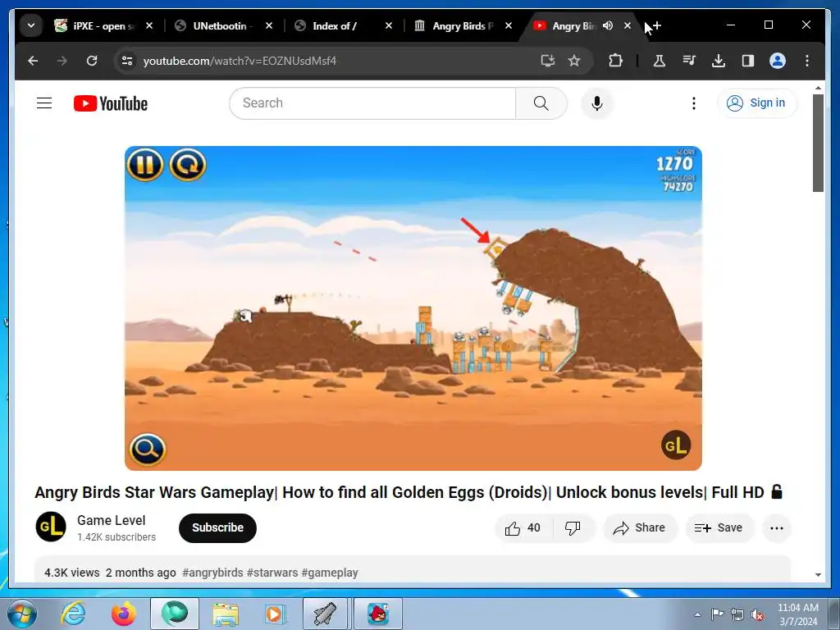This screenshot has width=840, height=630.
Task: Open the space shuttle app in taskbar
Action: [325, 614]
